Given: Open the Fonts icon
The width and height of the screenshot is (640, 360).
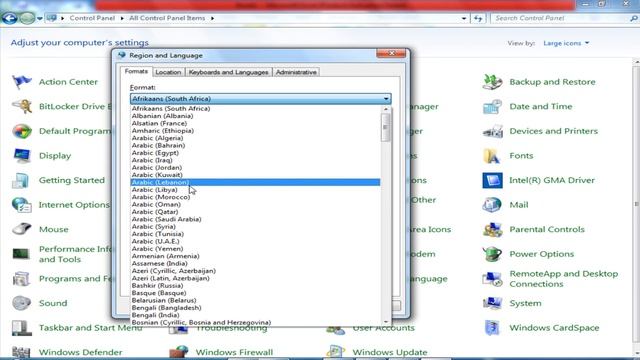Looking at the screenshot, I should (x=492, y=156).
